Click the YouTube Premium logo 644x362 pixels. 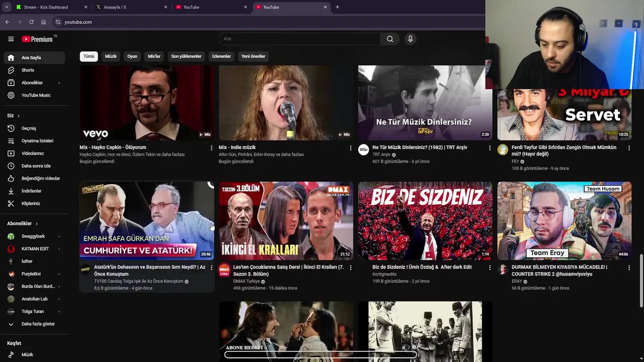38,39
